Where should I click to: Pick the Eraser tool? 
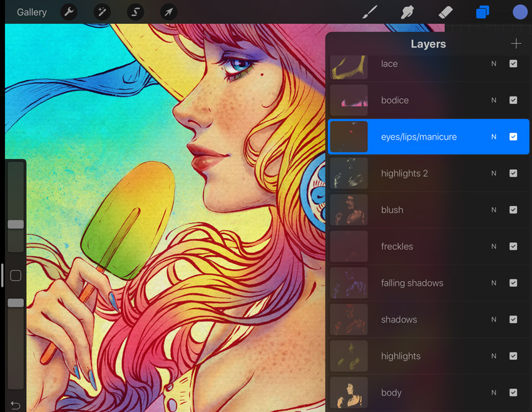click(446, 13)
